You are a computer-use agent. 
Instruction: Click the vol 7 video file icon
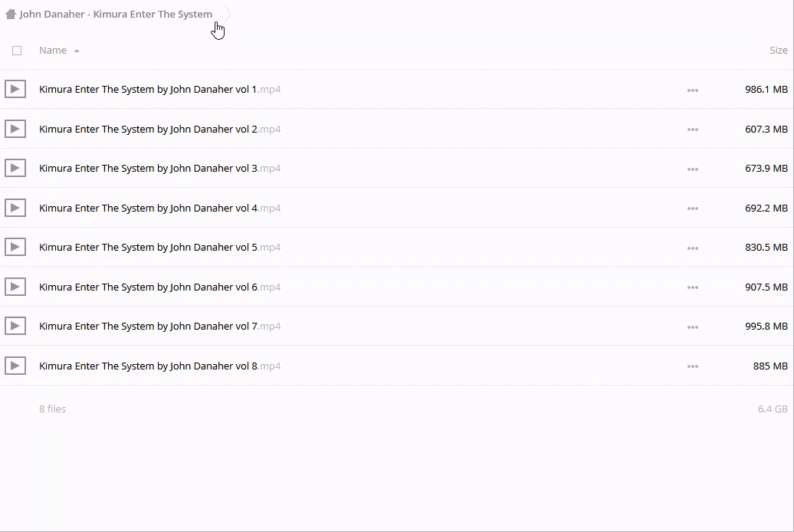(15, 326)
